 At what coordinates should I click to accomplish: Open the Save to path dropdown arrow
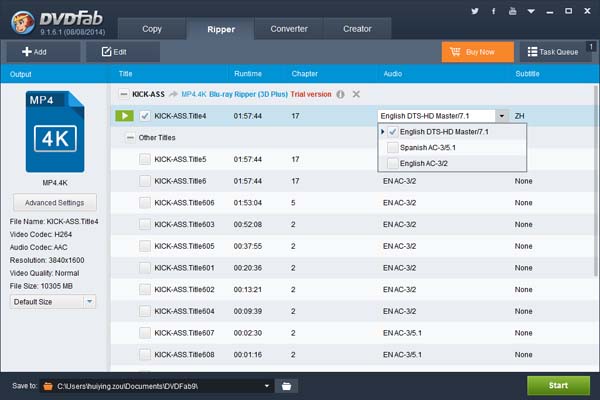pyautogui.click(x=267, y=386)
